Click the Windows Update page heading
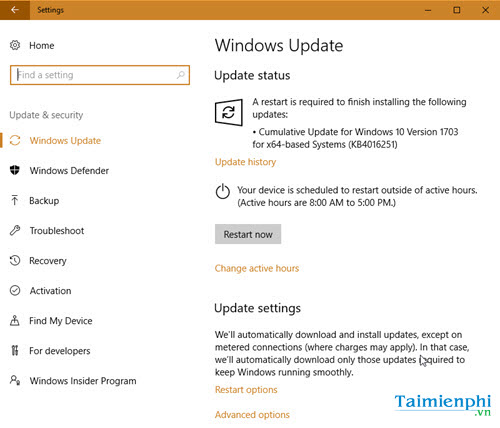This screenshot has height=428, width=500. click(279, 46)
